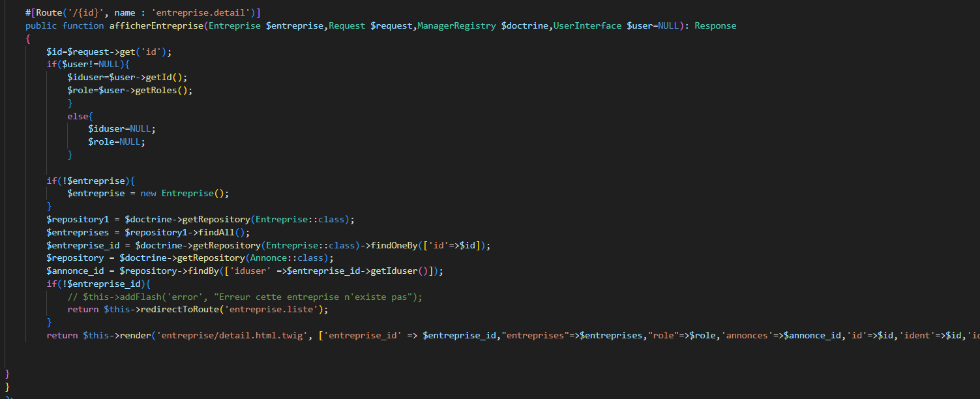Click the 'entreprise.liste' route string
Viewport: 980px width, 399px height.
(271, 310)
